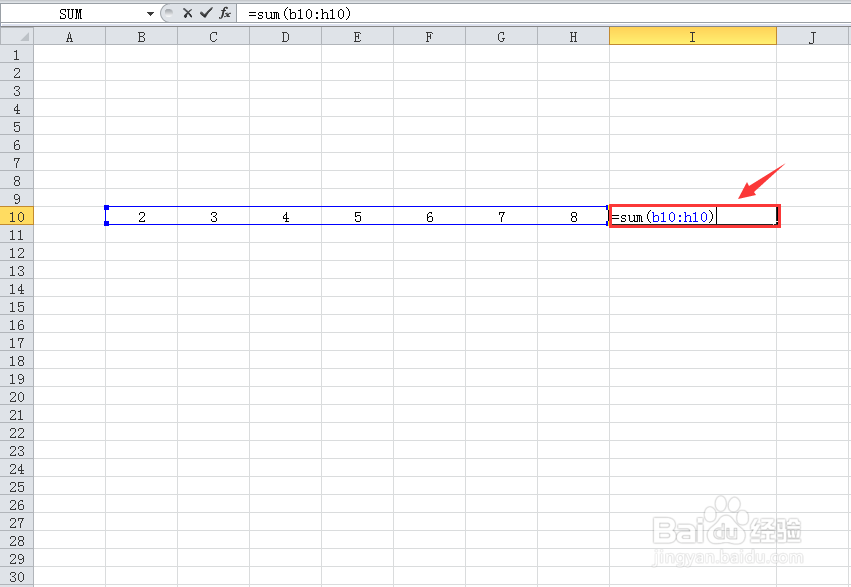Click the Name Box showing SUM
851x587 pixels.
click(x=71, y=14)
